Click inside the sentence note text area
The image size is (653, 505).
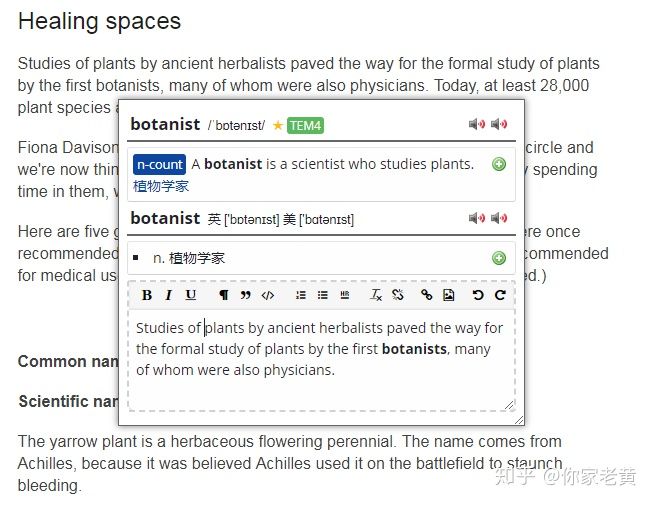click(x=321, y=360)
